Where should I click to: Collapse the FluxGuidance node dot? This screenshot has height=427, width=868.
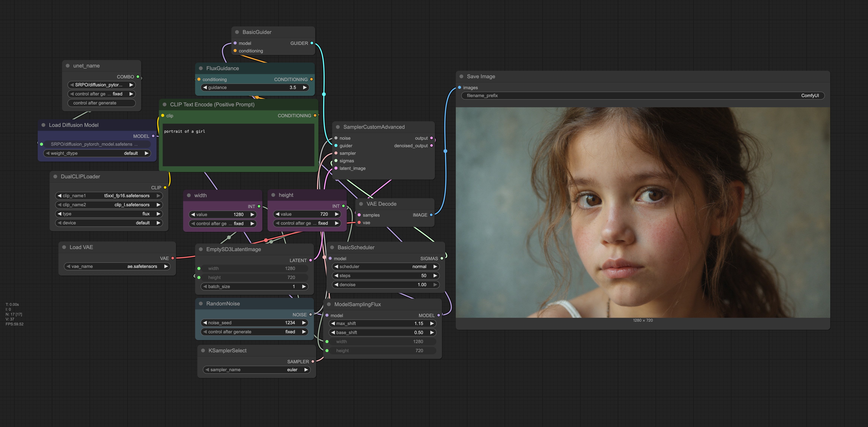(x=201, y=68)
